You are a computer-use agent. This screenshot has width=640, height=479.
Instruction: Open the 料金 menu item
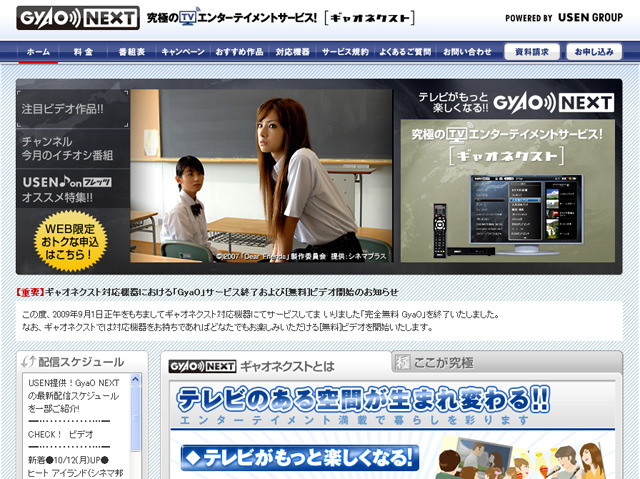(84, 51)
